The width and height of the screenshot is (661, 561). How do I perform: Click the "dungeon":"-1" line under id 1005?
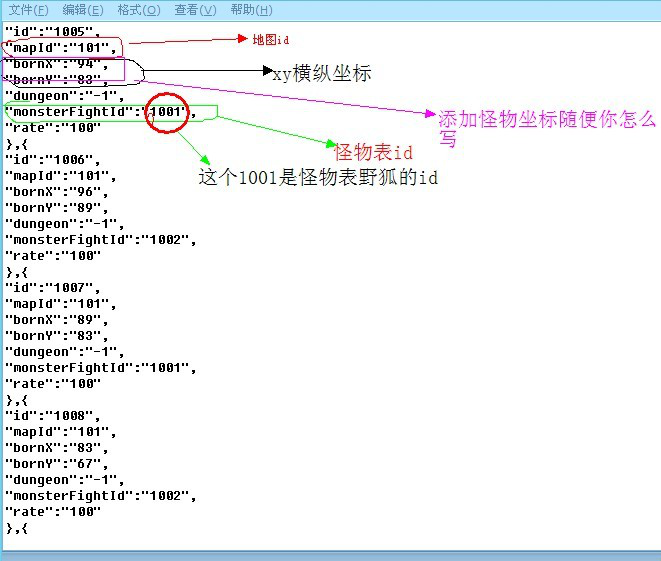[x=64, y=96]
